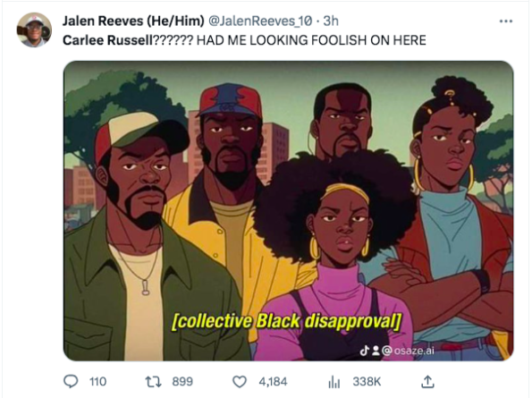Screen dimensions: 532x398
Task: Click the TikTok logo watermark in image
Action: coord(365,351)
